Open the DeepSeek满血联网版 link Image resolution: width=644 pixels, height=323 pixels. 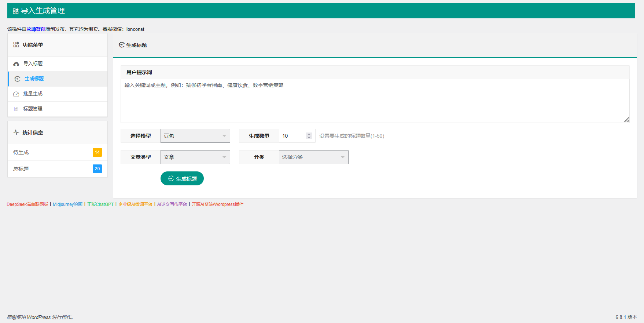(x=27, y=204)
